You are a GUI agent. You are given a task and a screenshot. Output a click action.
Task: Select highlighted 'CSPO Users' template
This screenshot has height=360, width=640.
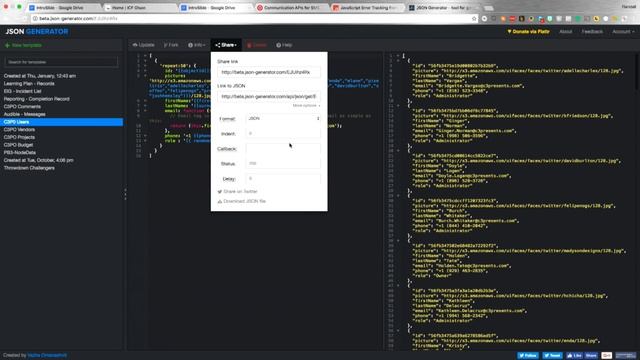(61, 122)
